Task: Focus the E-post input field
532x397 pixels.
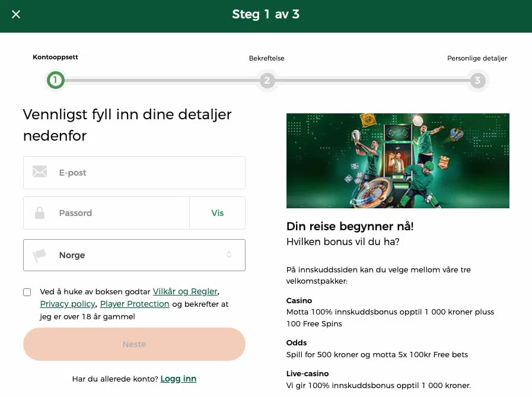Action: click(x=148, y=173)
